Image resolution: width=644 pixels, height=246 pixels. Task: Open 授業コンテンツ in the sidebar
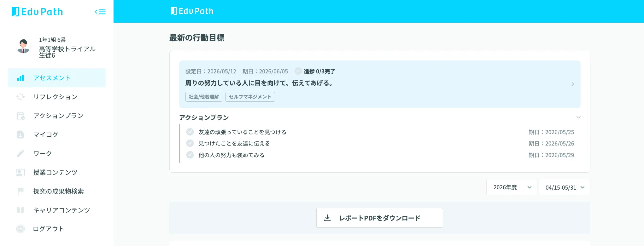point(57,172)
